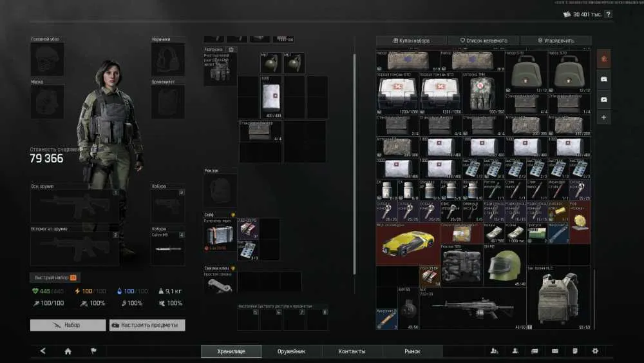Click the currency balance 30 401 тыс.
The height and width of the screenshot is (363, 644).
582,14
